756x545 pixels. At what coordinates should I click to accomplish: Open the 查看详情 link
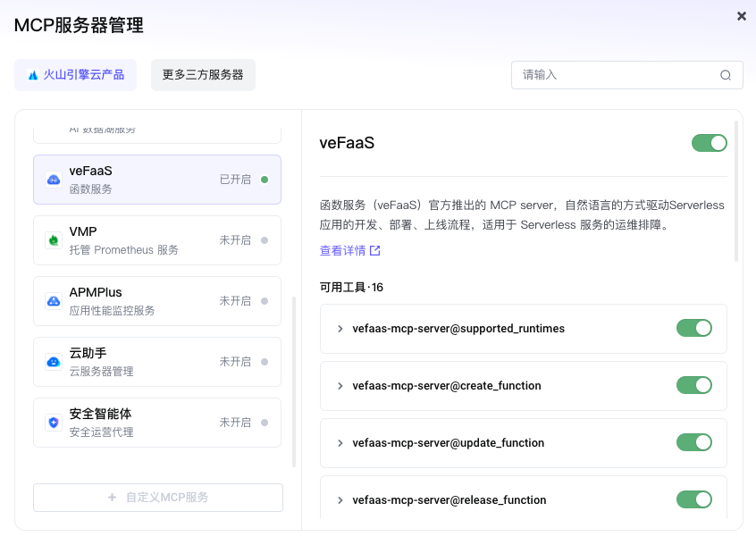point(349,250)
